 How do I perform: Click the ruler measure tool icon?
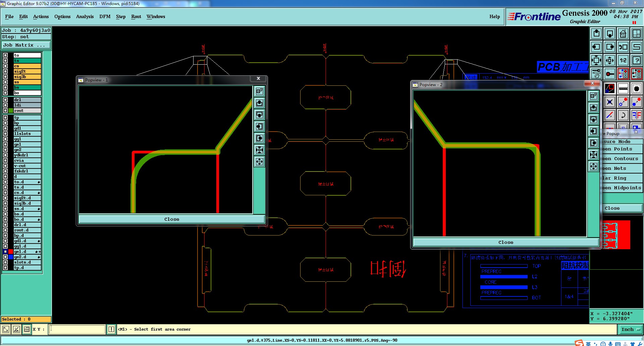click(x=623, y=88)
